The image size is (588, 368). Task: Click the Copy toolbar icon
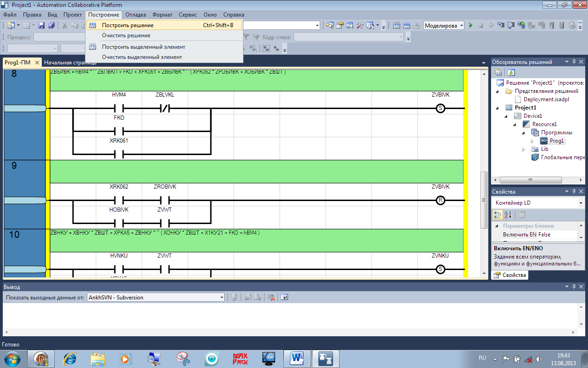click(75, 25)
